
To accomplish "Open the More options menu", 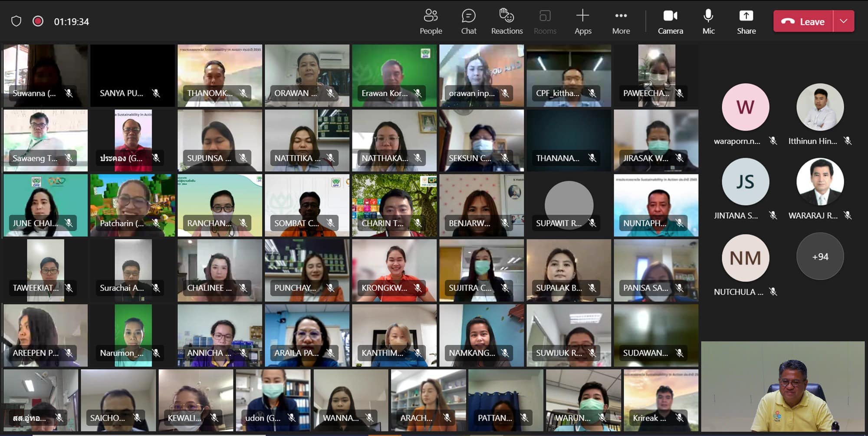I will 621,21.
